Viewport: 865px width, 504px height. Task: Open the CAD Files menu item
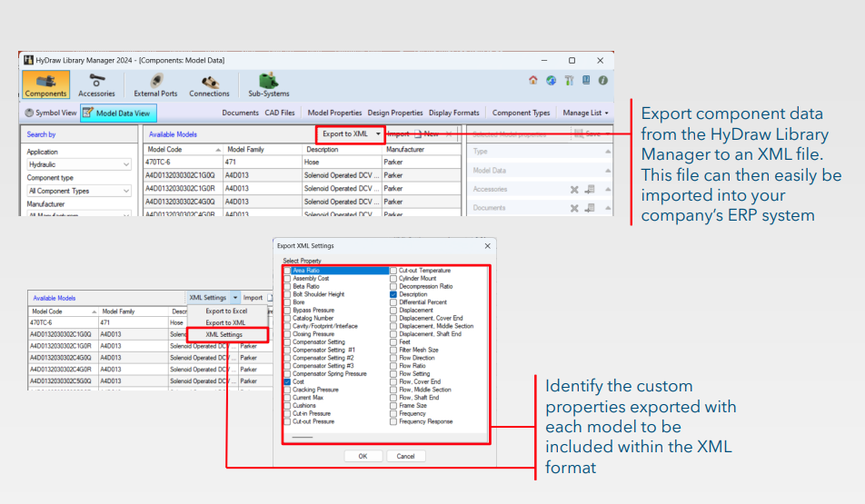[280, 113]
